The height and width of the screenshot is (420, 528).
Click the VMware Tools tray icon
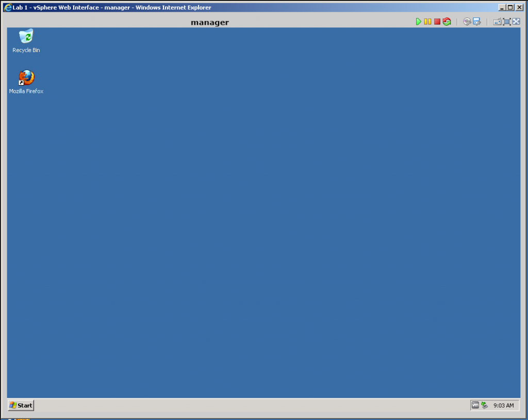(475, 406)
